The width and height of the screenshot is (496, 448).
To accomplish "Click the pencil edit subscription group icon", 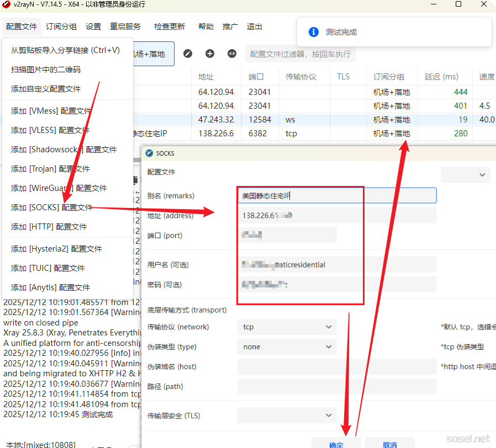I will 188,54.
